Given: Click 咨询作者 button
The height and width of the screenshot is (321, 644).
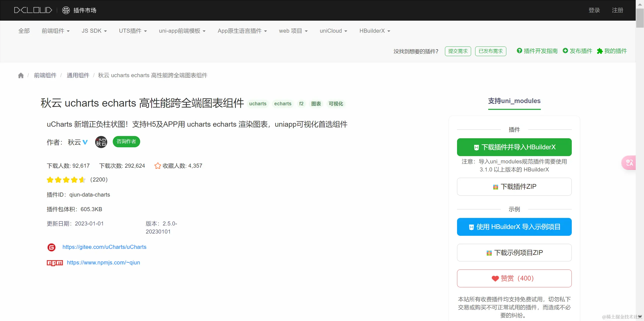Looking at the screenshot, I should [126, 142].
